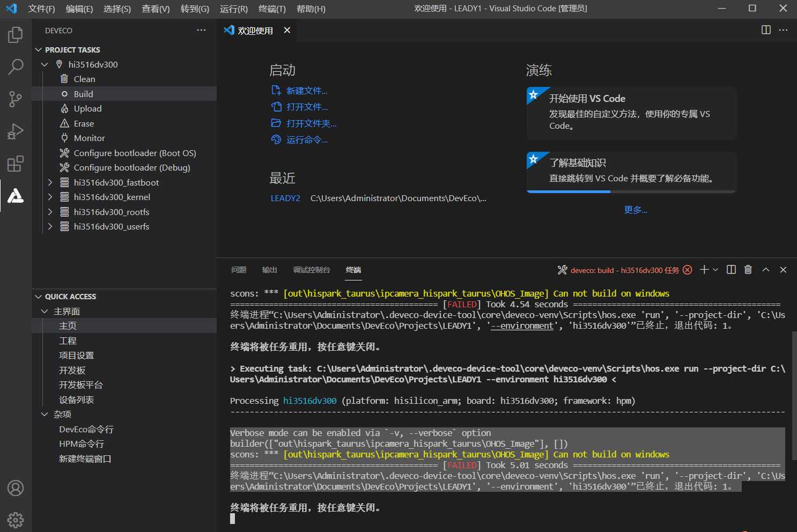Open the 运行(R) menu
Image resolution: width=797 pixels, height=532 pixels.
point(234,9)
